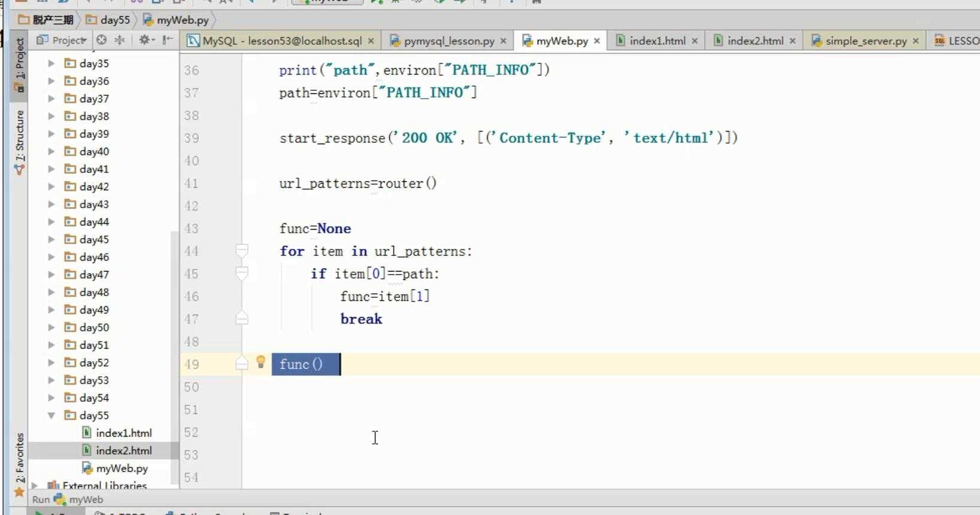Viewport: 980px width, 515px height.
Task: Collapse the day55 folder arrow
Action: coord(51,415)
